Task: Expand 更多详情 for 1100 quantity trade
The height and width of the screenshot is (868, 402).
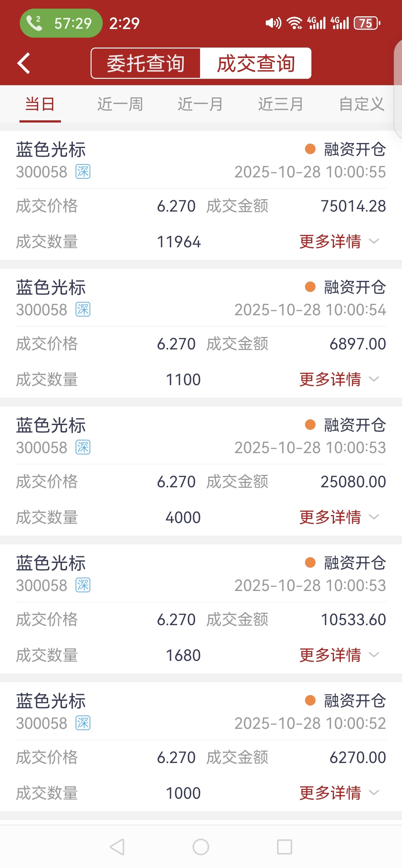Action: pos(340,379)
